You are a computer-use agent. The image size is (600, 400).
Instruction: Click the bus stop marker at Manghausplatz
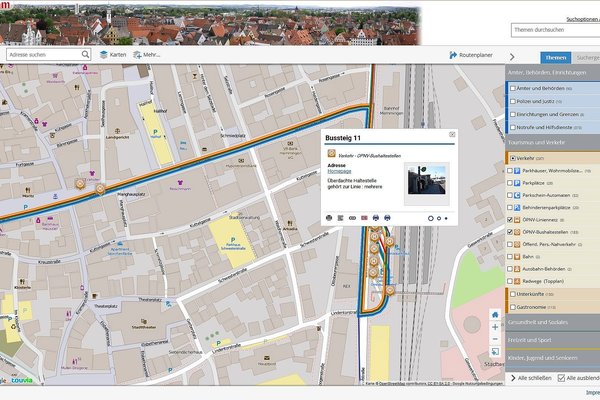(x=100, y=189)
